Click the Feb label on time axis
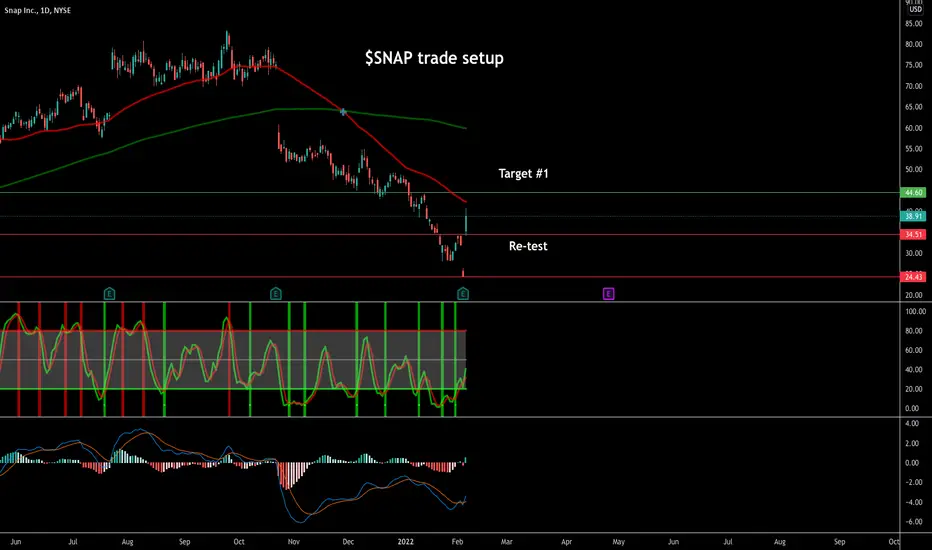Image resolution: width=932 pixels, height=550 pixels. point(457,542)
